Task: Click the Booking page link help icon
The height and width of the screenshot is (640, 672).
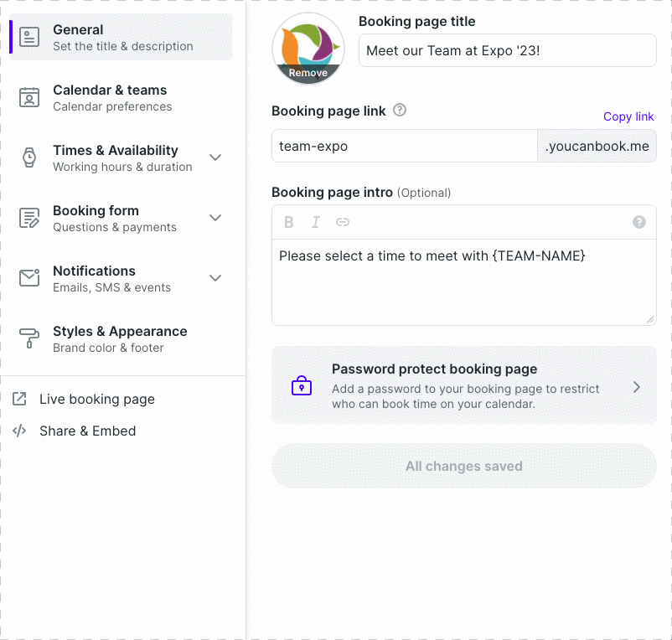Action: pyautogui.click(x=401, y=110)
